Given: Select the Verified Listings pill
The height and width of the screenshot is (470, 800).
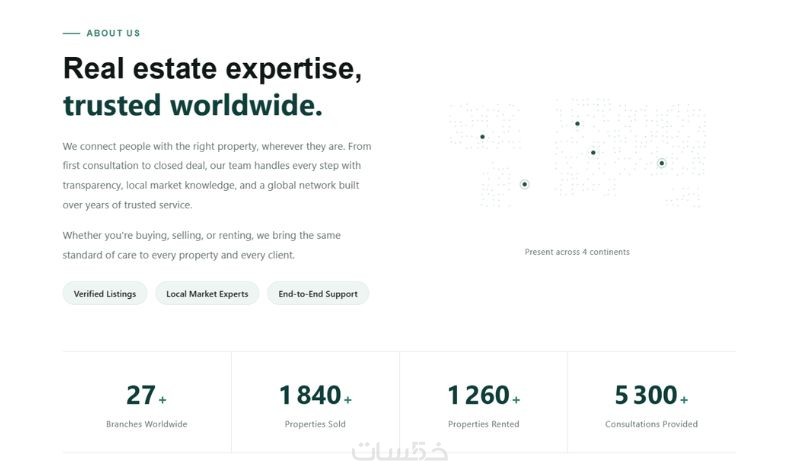Looking at the screenshot, I should (x=105, y=293).
